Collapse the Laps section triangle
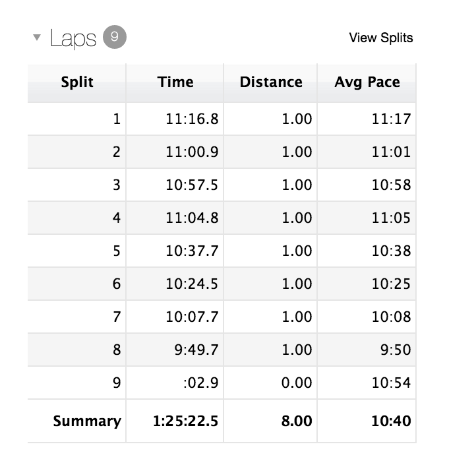The width and height of the screenshot is (476, 467). pos(37,38)
